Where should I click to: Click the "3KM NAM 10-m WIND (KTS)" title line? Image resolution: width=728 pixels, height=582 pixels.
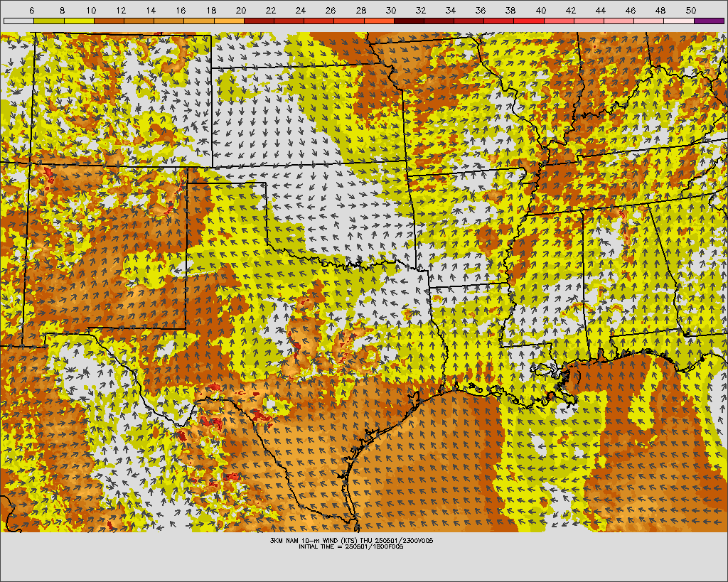[x=351, y=541]
